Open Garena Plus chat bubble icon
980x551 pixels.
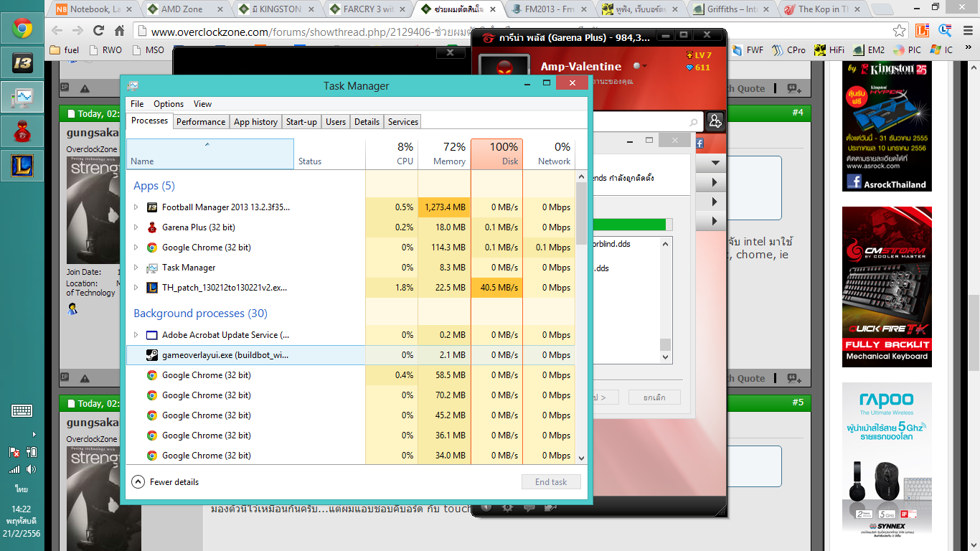click(529, 507)
